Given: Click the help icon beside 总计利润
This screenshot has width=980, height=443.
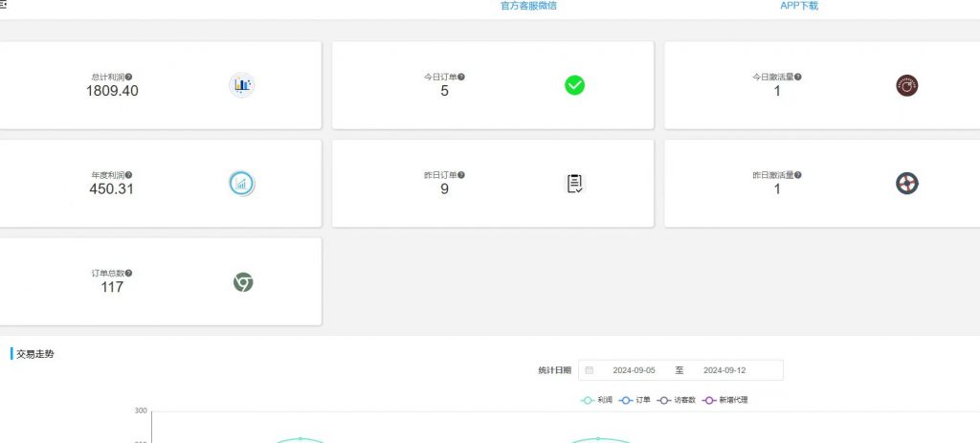Looking at the screenshot, I should (129, 77).
